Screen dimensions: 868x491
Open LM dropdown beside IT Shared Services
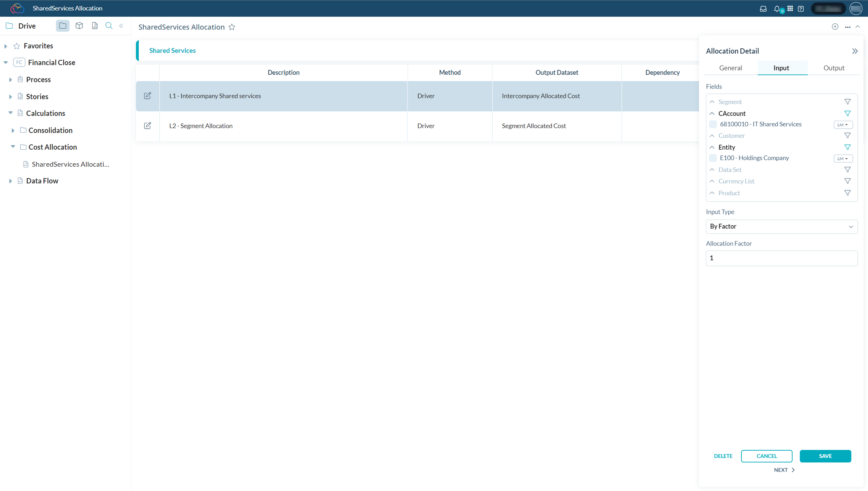pos(843,125)
